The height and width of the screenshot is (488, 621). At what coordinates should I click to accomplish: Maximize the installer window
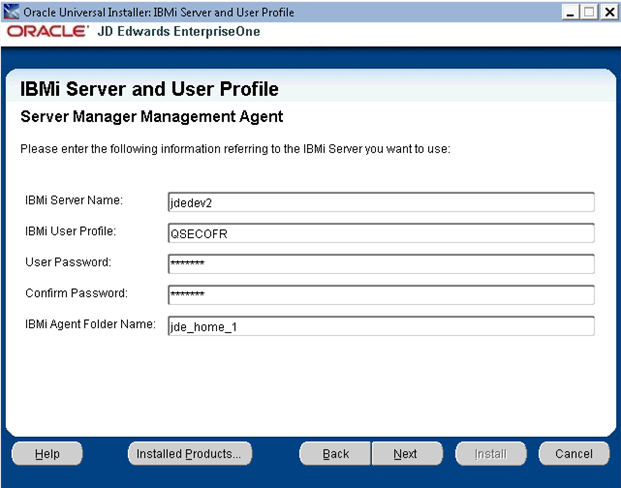[587, 11]
